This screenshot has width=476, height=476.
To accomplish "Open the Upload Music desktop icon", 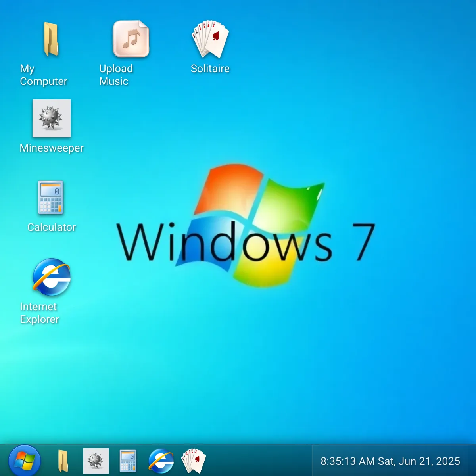I will (131, 39).
